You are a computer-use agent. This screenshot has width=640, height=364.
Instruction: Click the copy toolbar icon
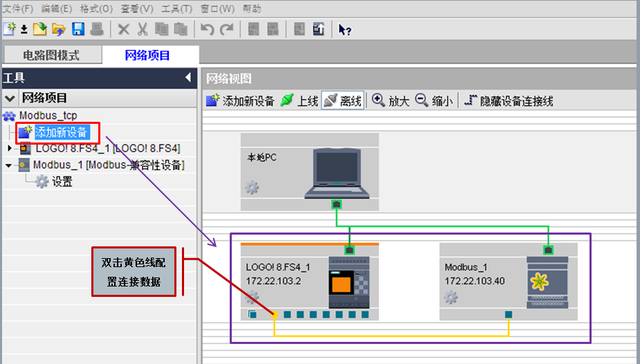tap(161, 29)
